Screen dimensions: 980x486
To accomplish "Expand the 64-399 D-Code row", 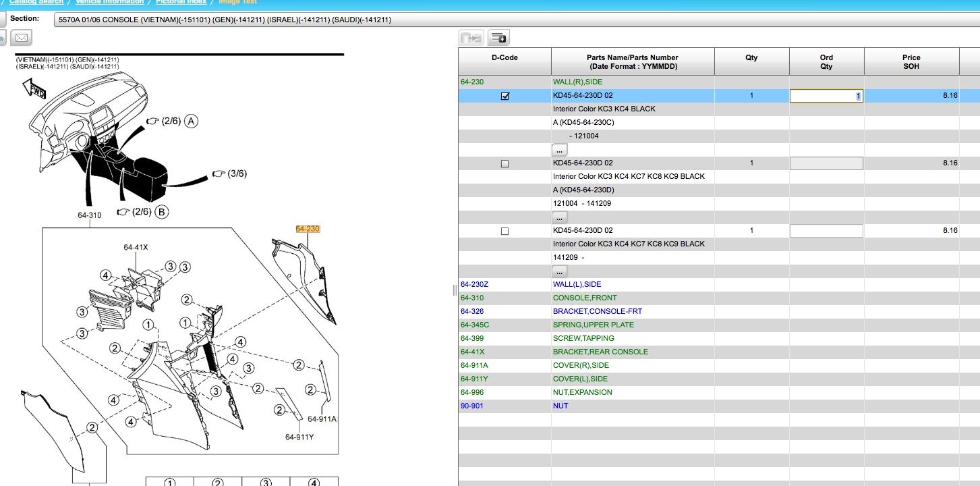I will [472, 338].
